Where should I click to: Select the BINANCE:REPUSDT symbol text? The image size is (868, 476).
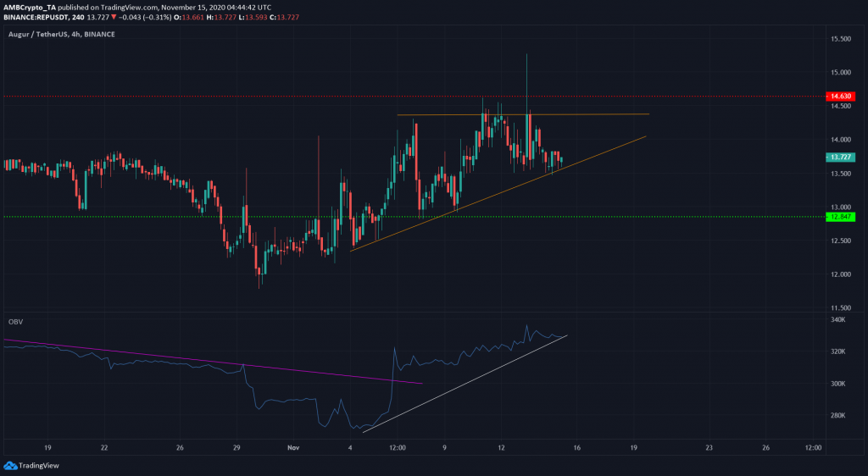pos(38,17)
